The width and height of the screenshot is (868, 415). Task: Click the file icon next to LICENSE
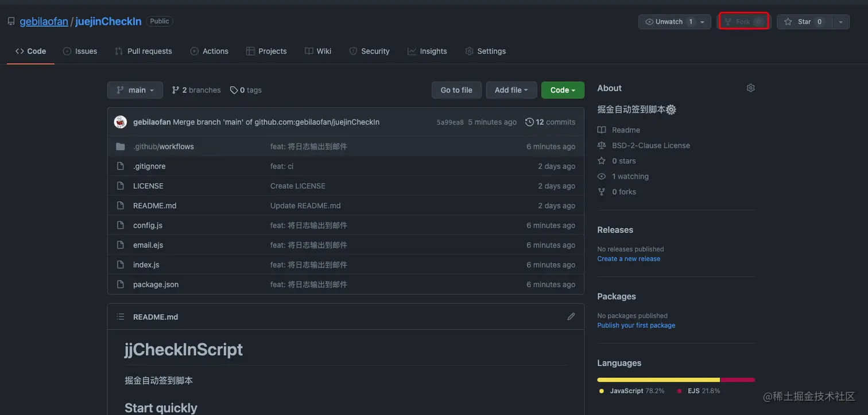pos(120,186)
